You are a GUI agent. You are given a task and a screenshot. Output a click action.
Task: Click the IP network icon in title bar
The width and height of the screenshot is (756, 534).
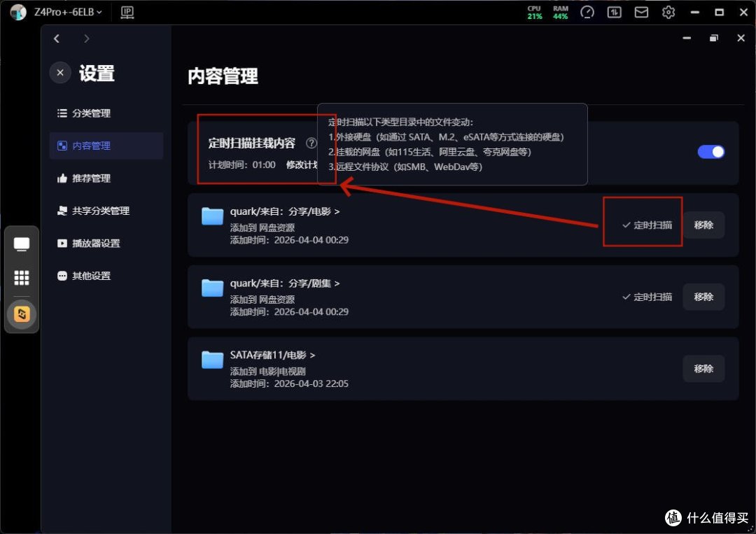[x=127, y=12]
